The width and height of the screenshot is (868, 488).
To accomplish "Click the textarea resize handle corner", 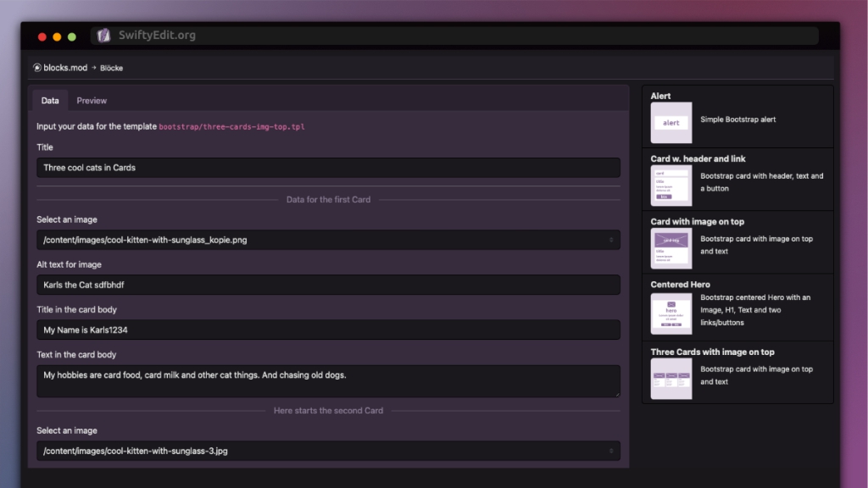I will coord(617,394).
